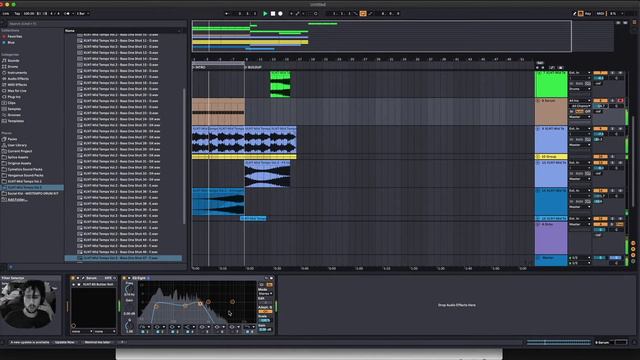Select Favorites in Collections

tap(15, 36)
